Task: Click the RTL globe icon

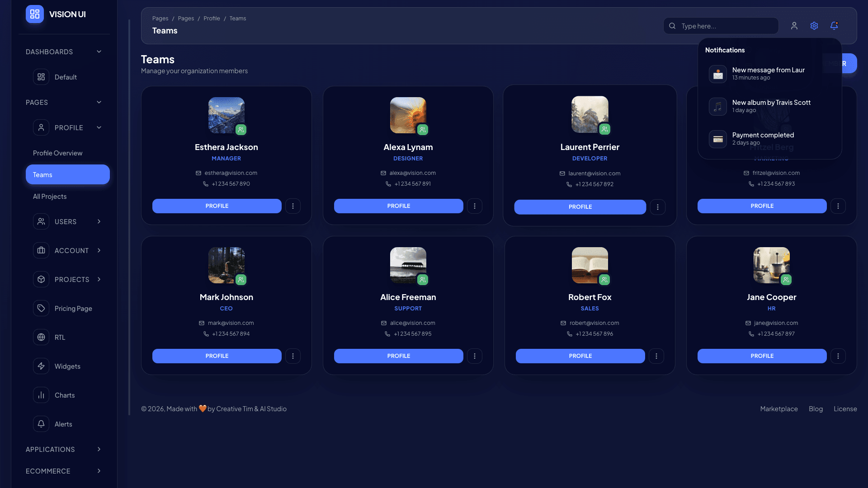Action: (41, 337)
